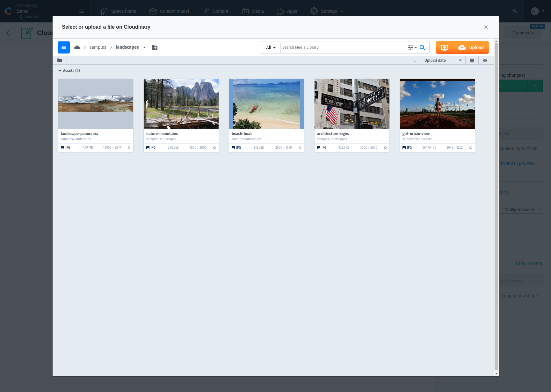Open the landscapes folder dropdown
The width and height of the screenshot is (551, 392).
(x=144, y=47)
